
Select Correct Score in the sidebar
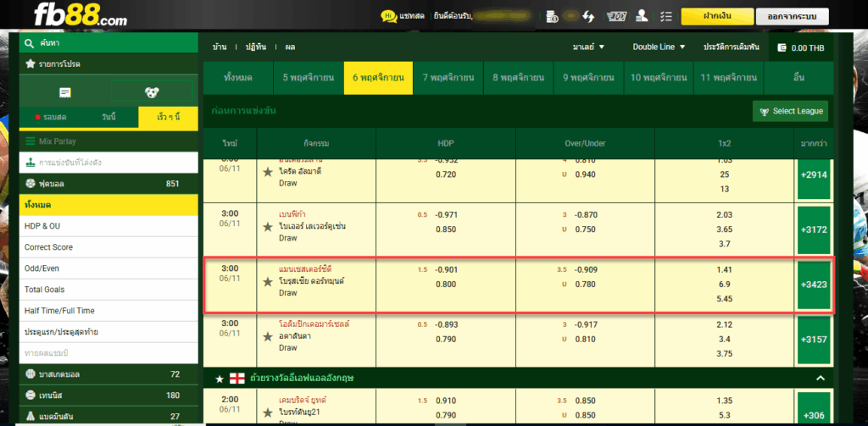[x=108, y=247]
